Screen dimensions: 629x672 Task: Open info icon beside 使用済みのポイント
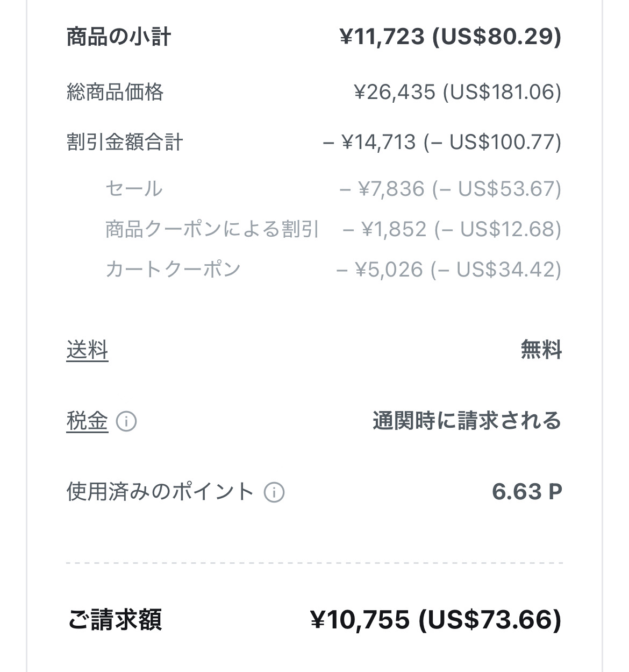click(x=274, y=492)
